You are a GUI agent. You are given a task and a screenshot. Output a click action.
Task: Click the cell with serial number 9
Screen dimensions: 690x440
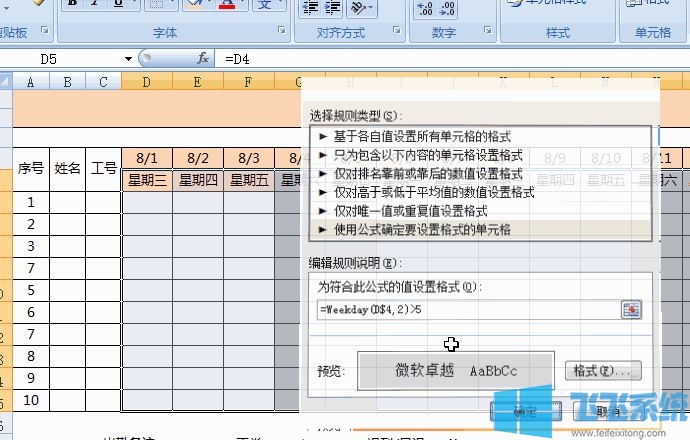[31, 378]
